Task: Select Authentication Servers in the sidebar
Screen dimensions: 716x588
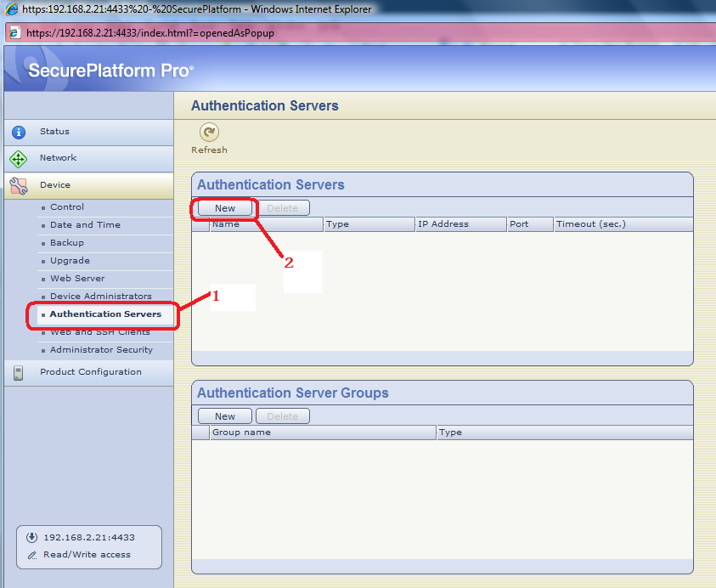Action: [x=105, y=314]
